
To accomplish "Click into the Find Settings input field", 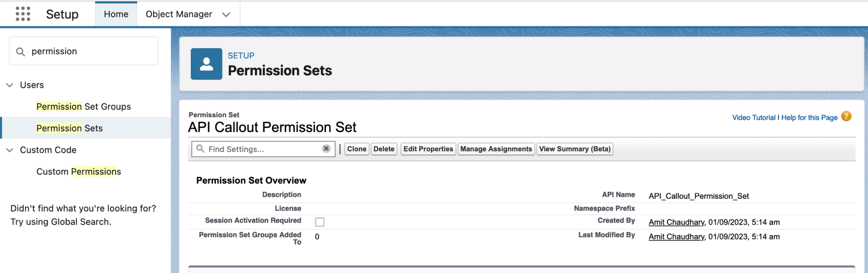I will pyautogui.click(x=259, y=149).
